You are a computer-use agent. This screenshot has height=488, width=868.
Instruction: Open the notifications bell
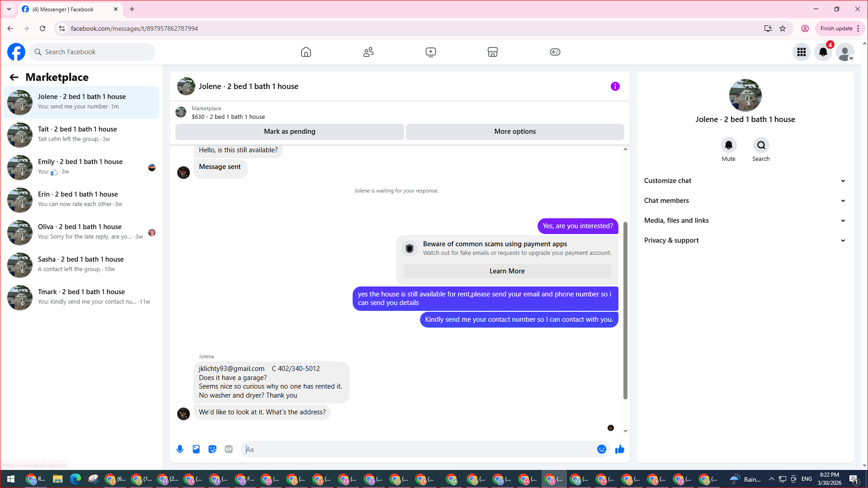pos(823,52)
